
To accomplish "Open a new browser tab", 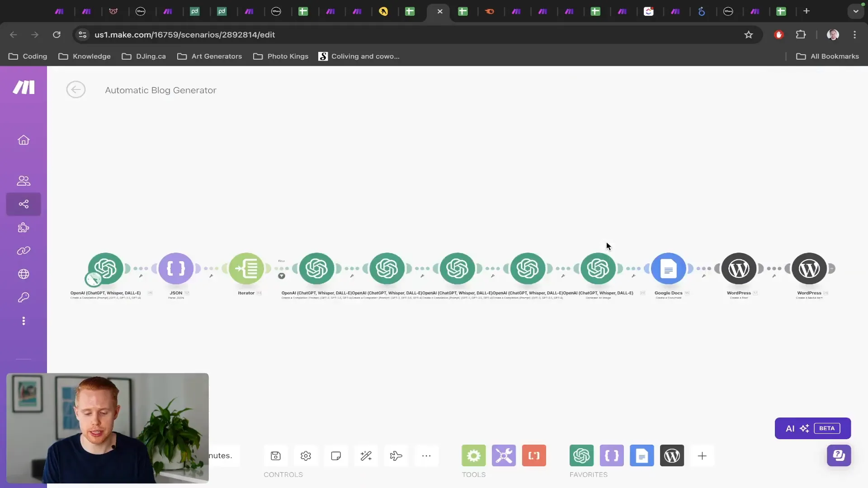I will [807, 11].
